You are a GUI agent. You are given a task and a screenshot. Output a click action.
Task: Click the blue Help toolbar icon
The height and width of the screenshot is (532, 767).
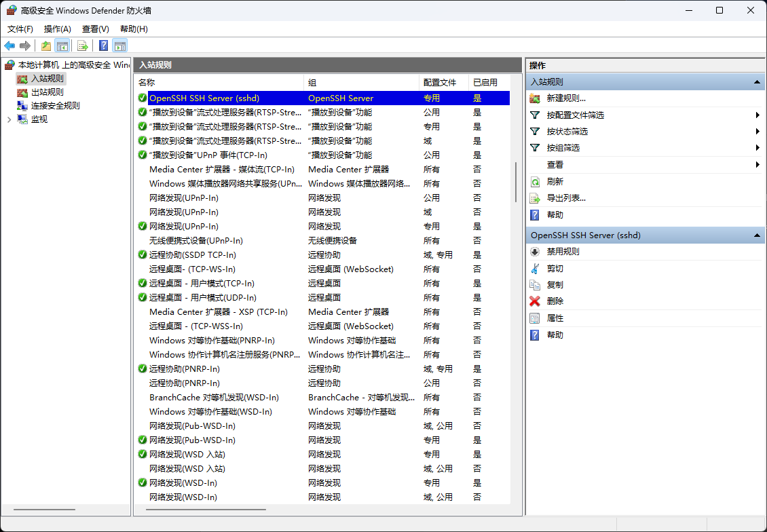[x=103, y=45]
